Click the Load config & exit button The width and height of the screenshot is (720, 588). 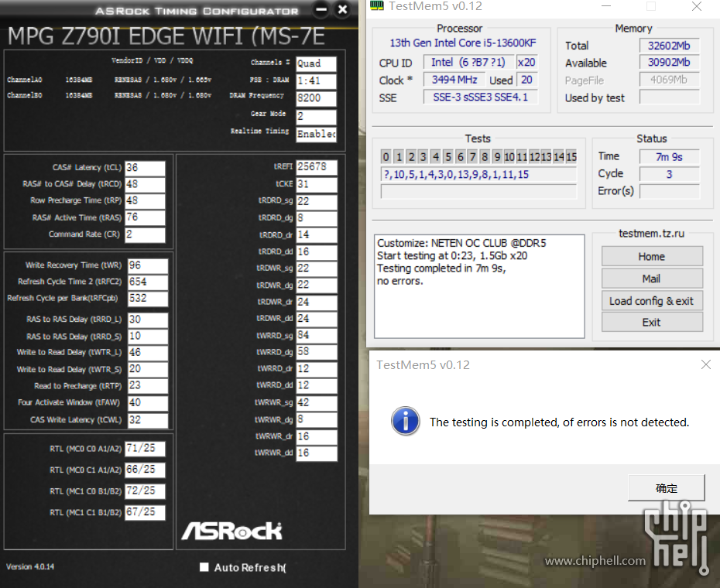652,301
